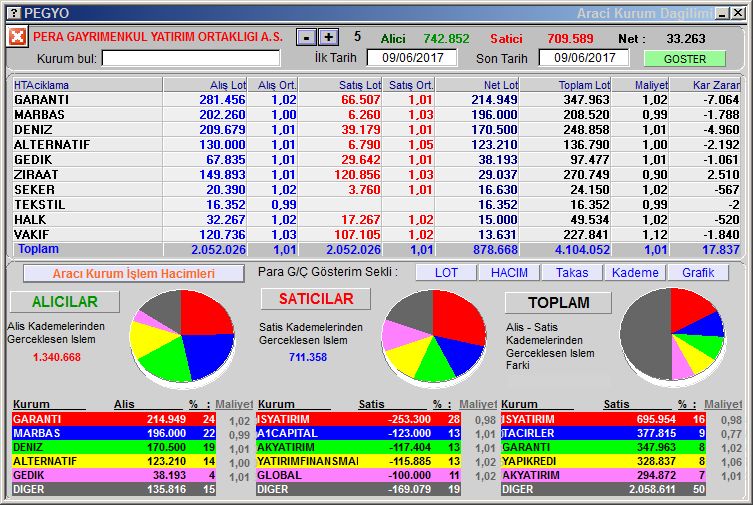Click the Alici 742.852 value

coord(446,38)
